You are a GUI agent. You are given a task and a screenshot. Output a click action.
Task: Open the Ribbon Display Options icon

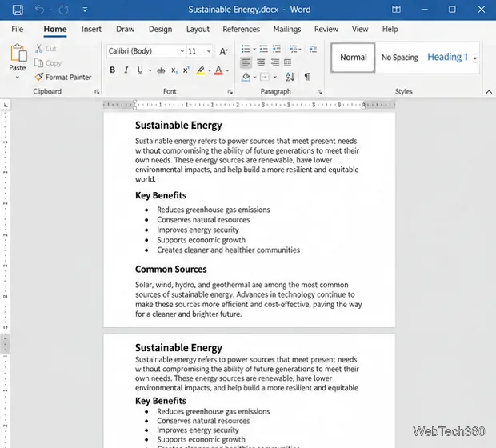pos(396,10)
